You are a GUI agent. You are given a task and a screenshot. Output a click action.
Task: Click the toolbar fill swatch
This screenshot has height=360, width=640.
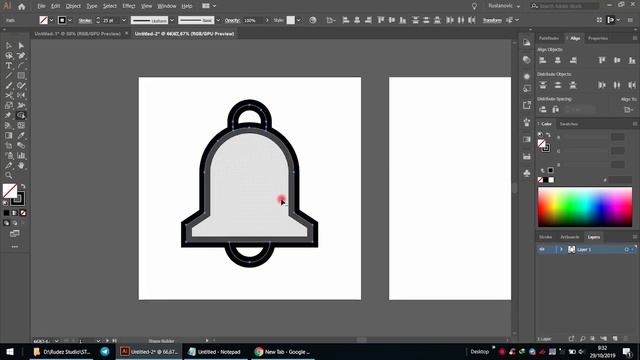10,191
